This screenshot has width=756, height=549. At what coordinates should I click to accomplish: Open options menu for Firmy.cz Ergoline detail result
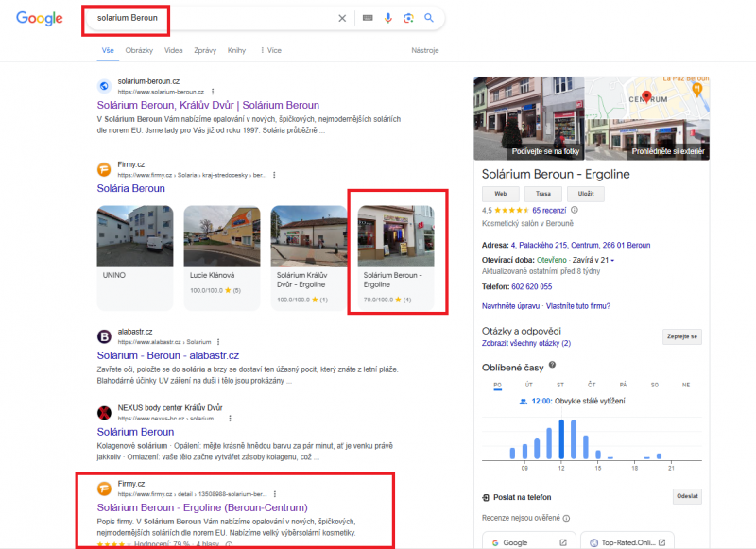tap(275, 494)
